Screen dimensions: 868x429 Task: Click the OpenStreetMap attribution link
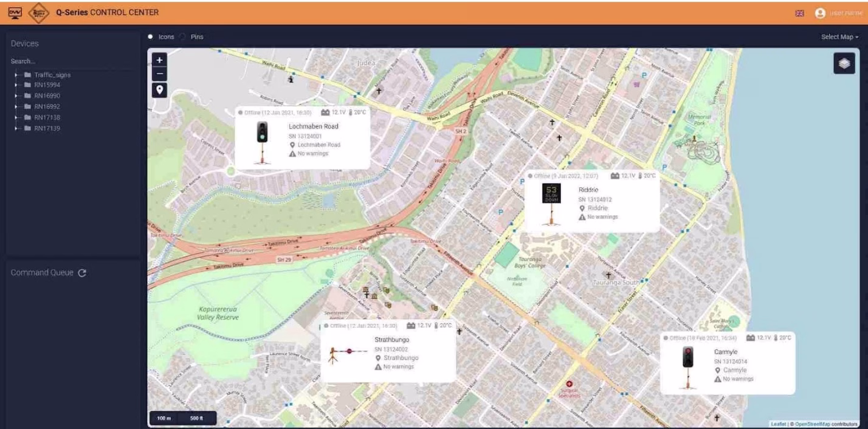815,424
